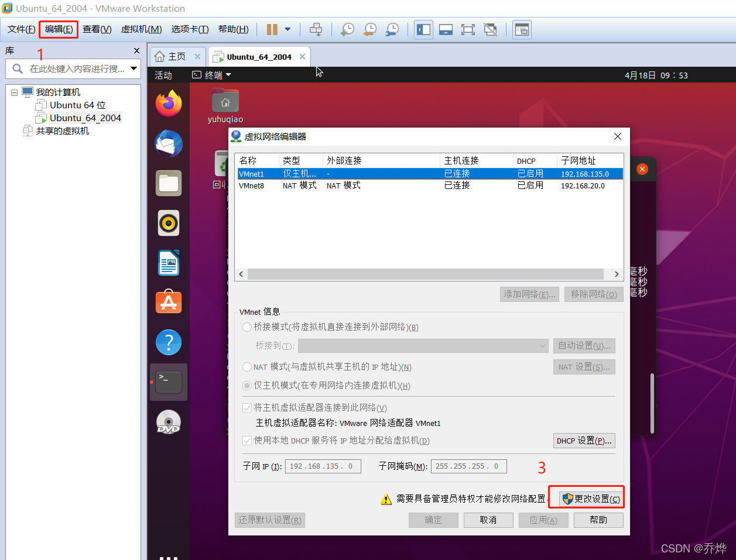Click the right arrow of the horizontal scrollbar
The width and height of the screenshot is (736, 560).
pyautogui.click(x=617, y=274)
